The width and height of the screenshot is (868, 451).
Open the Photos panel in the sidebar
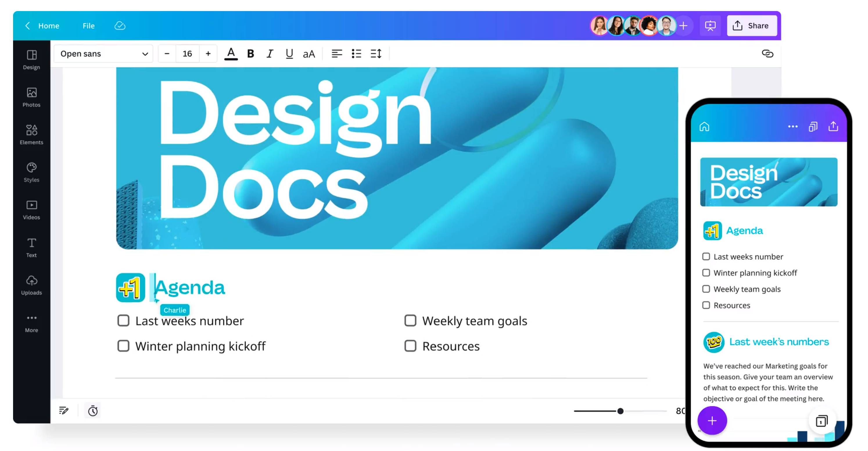(31, 97)
